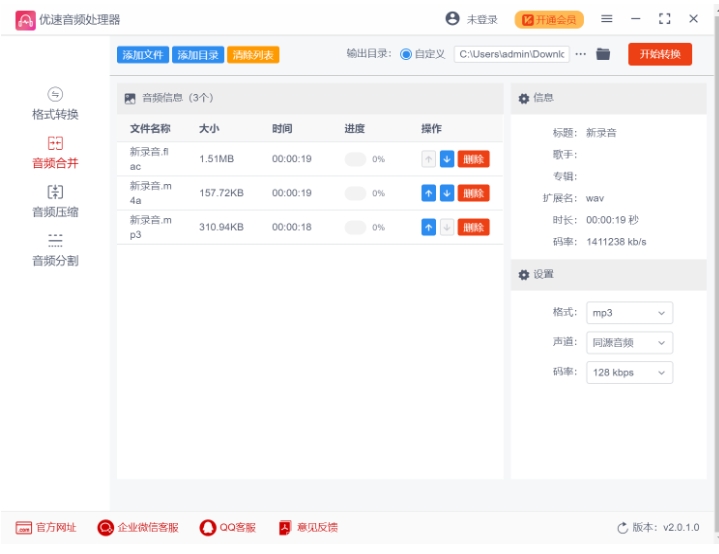Click the size value 1.51MB

coord(216,159)
